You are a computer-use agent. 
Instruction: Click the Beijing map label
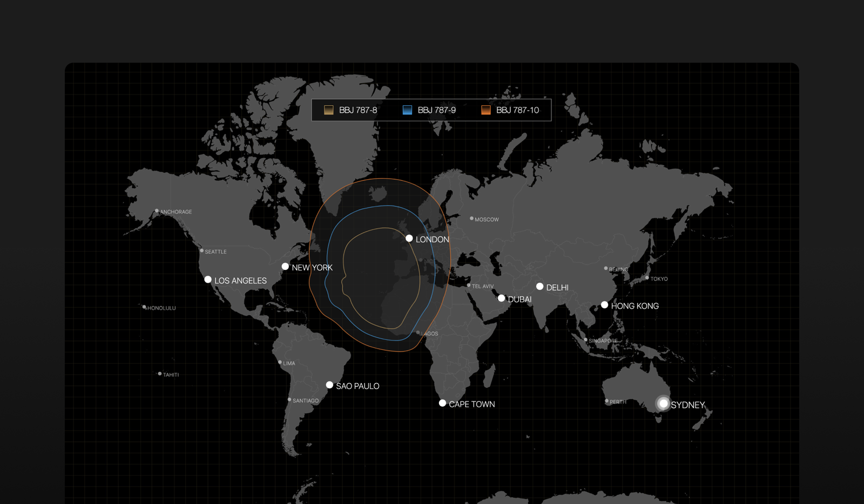point(619,269)
